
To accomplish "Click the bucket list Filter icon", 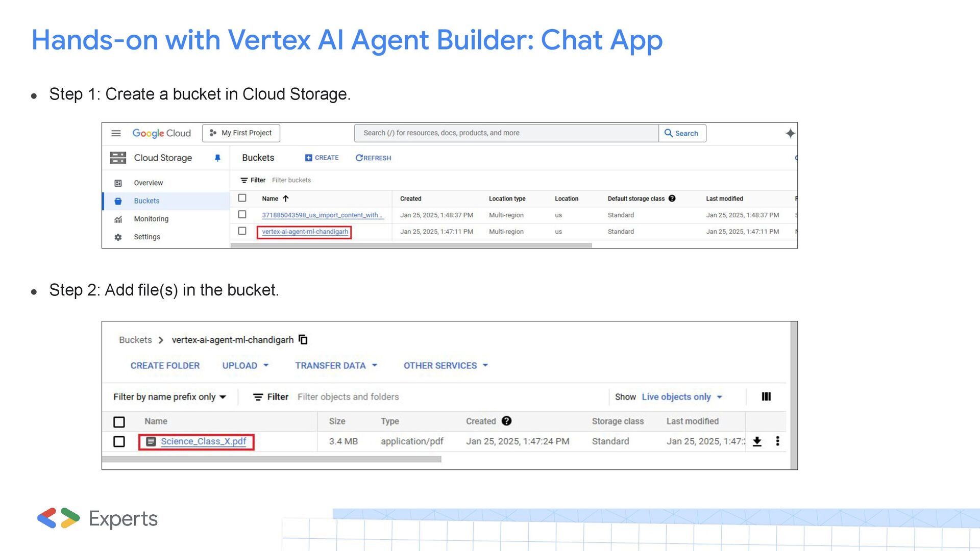I will pyautogui.click(x=244, y=180).
